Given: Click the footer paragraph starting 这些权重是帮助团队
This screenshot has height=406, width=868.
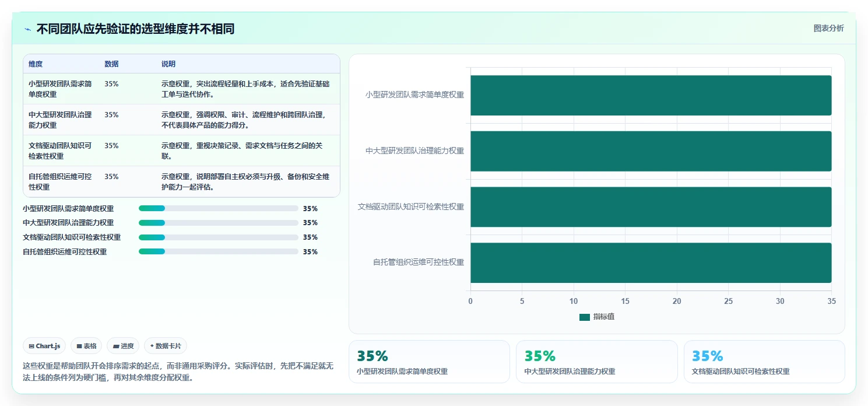Looking at the screenshot, I should 178,372.
